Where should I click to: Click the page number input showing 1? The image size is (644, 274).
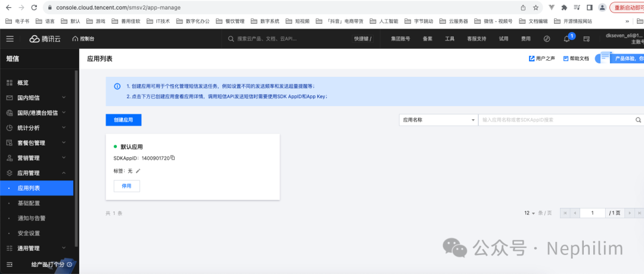pos(593,213)
